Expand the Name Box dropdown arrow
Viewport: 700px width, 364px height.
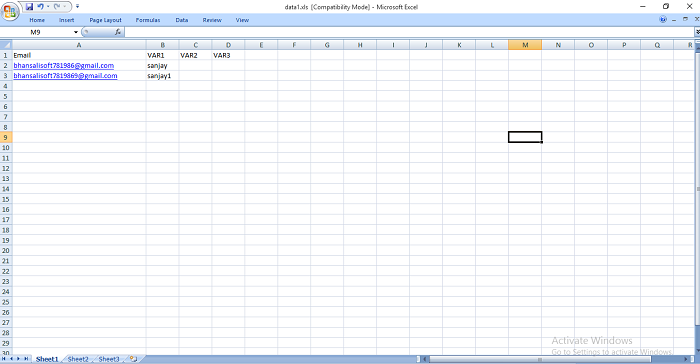(75, 32)
